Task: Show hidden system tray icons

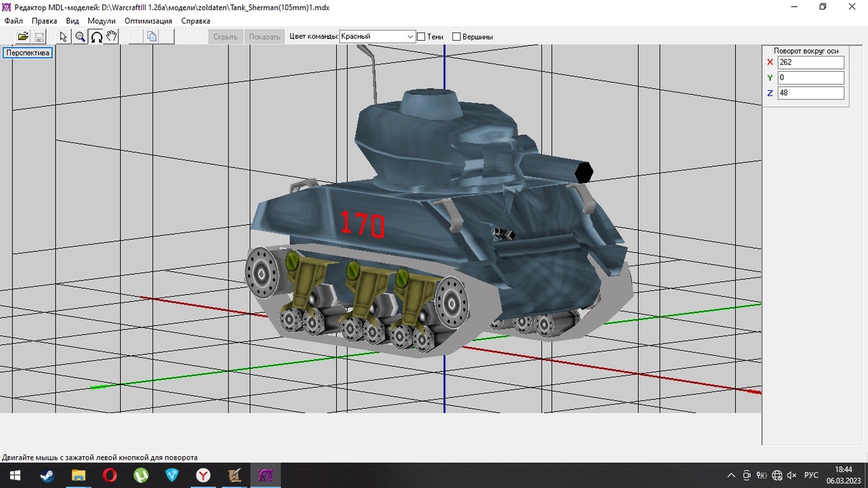Action: [x=731, y=476]
